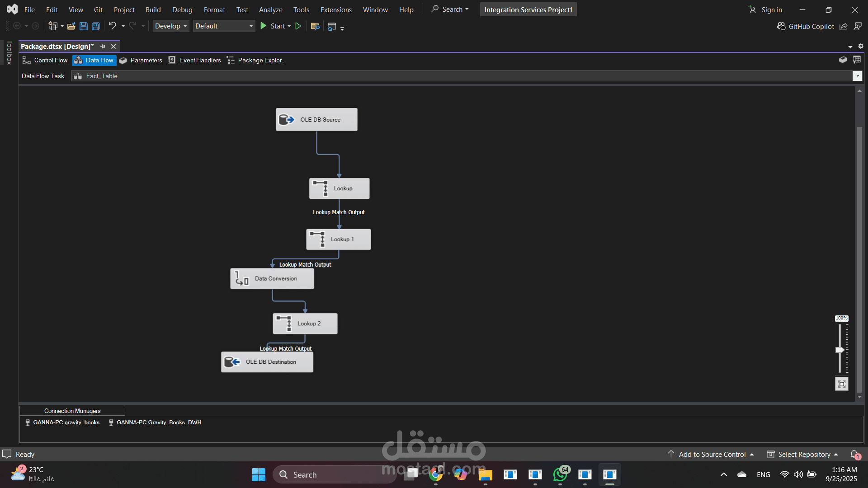Click Start Without Debugging outline arrow
The image size is (868, 488).
tap(298, 26)
